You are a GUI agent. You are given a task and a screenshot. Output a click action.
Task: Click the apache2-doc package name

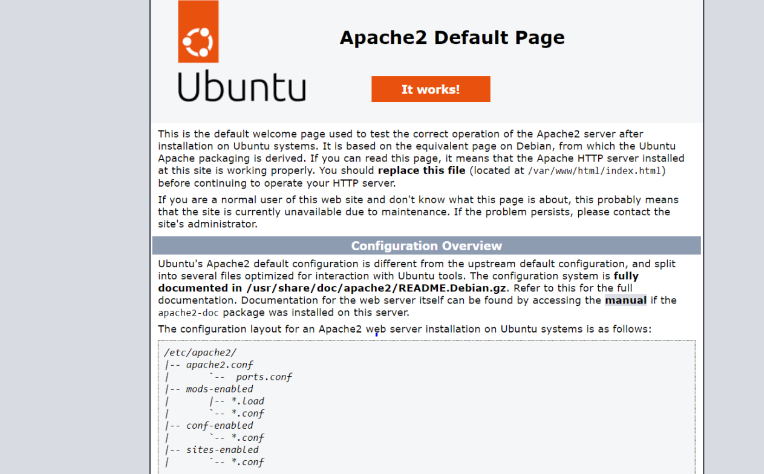pos(188,313)
